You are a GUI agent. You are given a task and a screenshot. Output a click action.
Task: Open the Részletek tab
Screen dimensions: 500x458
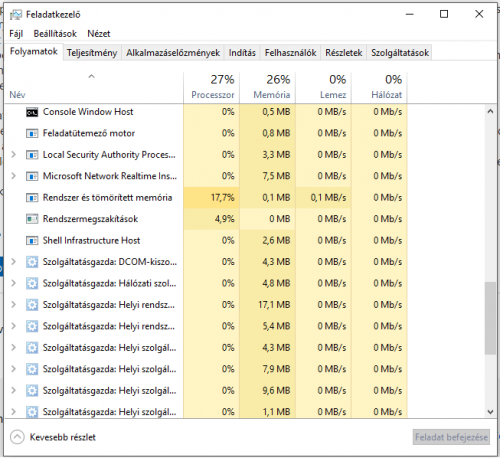pos(344,53)
